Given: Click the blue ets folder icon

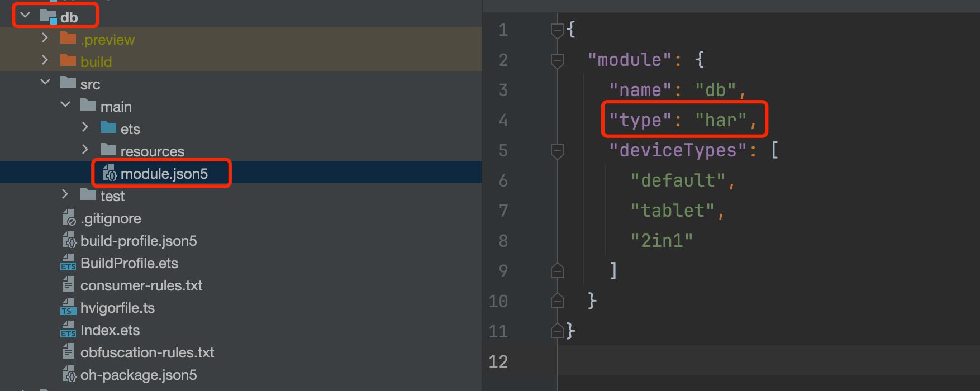Looking at the screenshot, I should coord(108,128).
